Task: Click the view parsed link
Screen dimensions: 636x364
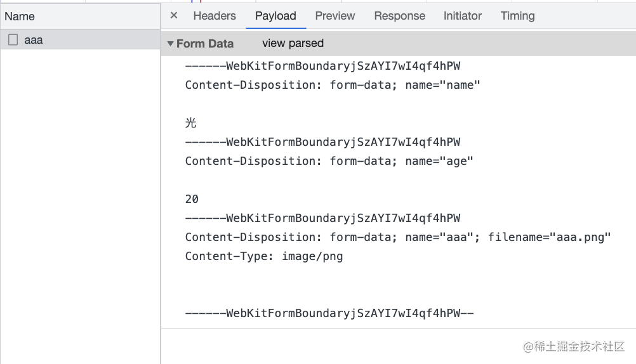Action: 293,43
